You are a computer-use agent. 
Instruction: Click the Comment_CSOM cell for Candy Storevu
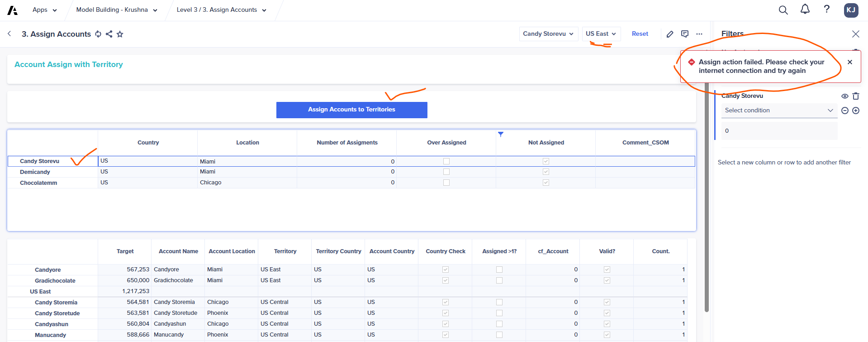pyautogui.click(x=645, y=161)
